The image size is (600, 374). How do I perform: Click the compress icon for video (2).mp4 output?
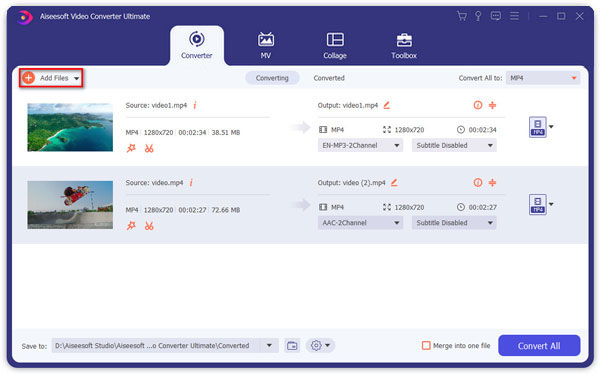[492, 183]
